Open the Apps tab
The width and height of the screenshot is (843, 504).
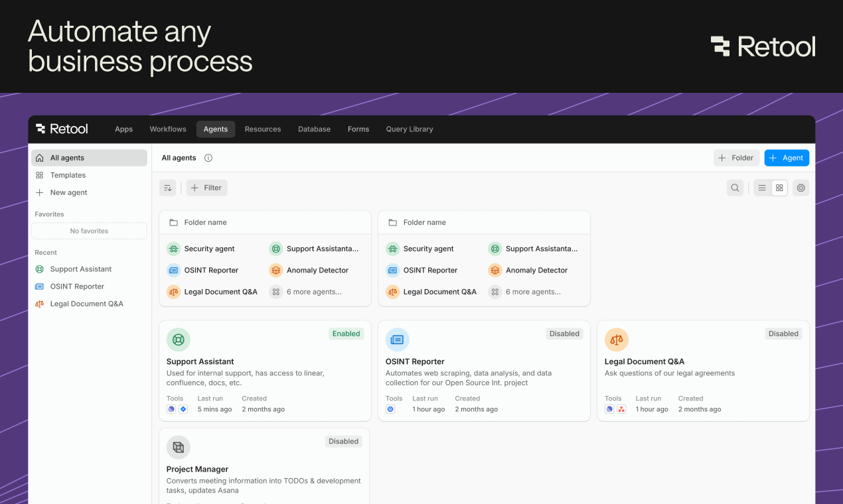124,129
